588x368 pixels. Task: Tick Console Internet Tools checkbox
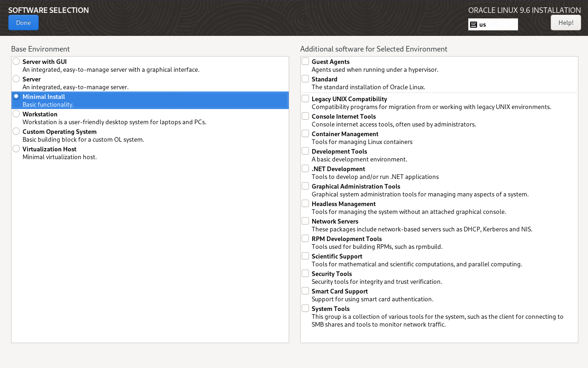click(x=305, y=116)
